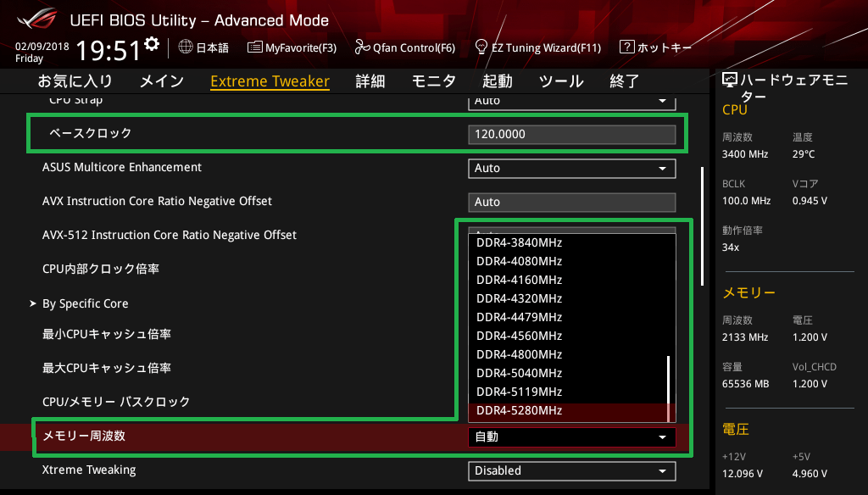Open ASUS Multicore Enhancement dropdown
Image resolution: width=868 pixels, height=495 pixels.
tap(572, 169)
